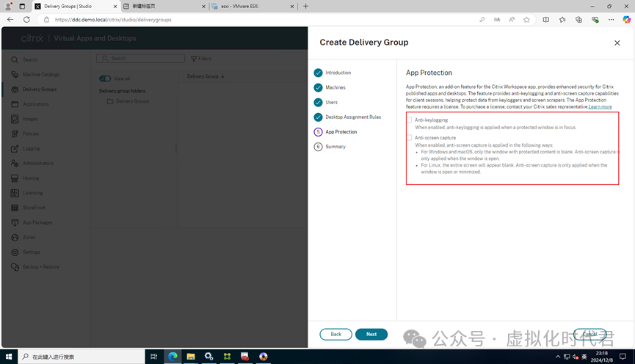635x364 pixels.
Task: Close the Create Delivery Group panel
Action: coord(617,43)
